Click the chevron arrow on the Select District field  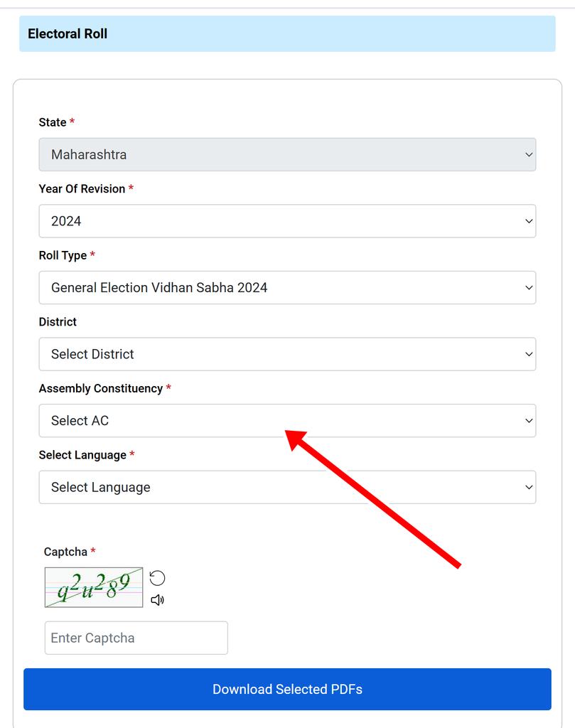529,354
